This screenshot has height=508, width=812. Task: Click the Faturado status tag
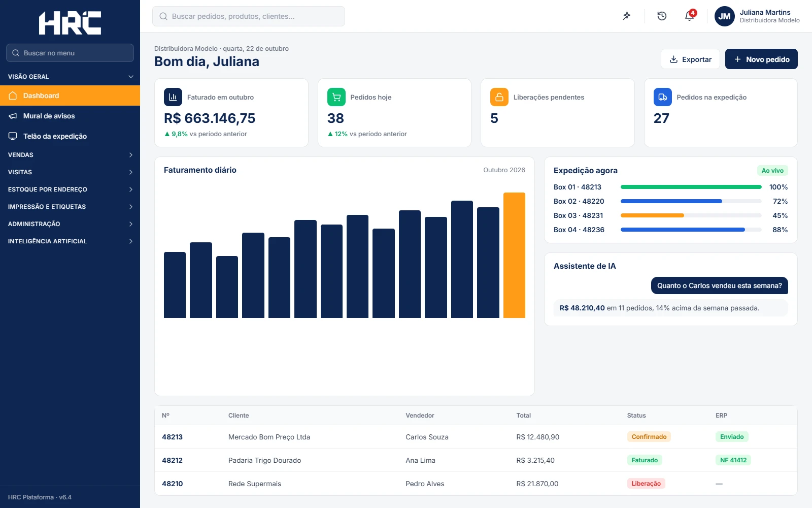pyautogui.click(x=645, y=460)
